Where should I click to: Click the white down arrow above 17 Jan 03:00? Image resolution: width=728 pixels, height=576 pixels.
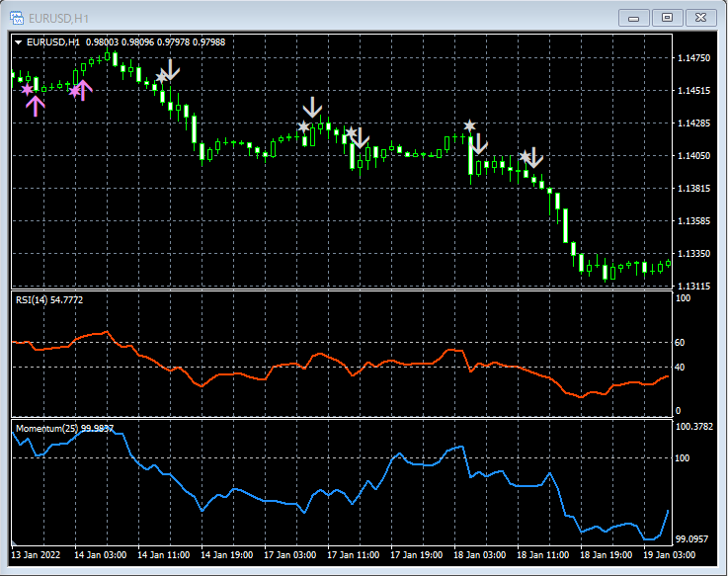[313, 107]
